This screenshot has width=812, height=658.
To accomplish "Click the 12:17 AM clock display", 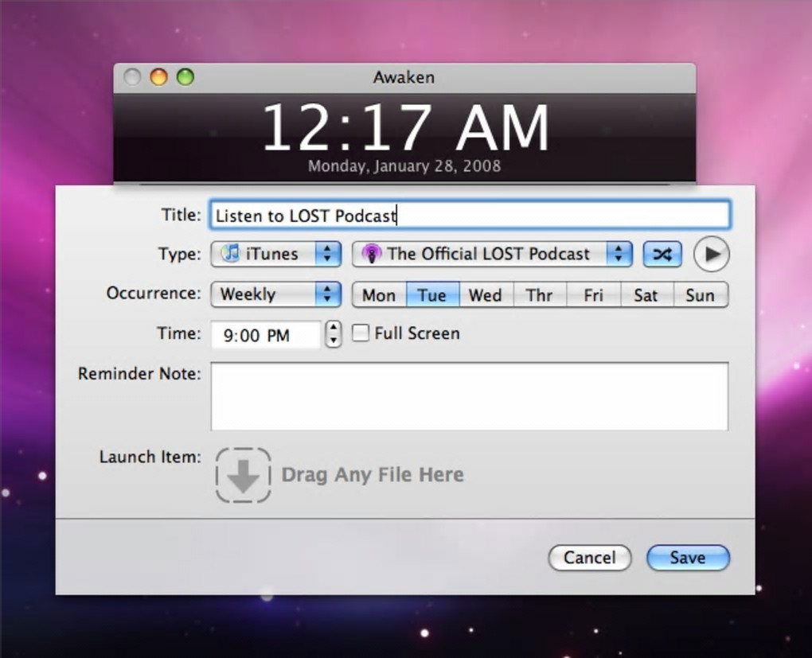I will pyautogui.click(x=405, y=127).
